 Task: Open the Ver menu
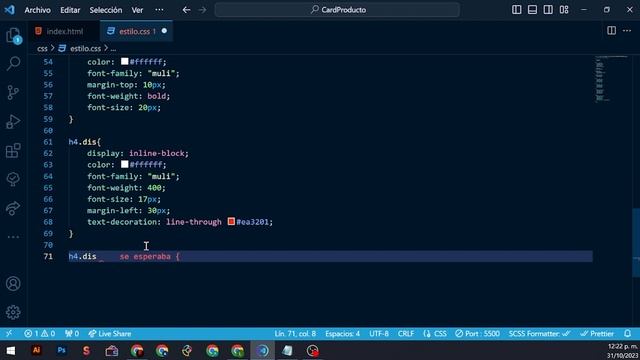137,10
